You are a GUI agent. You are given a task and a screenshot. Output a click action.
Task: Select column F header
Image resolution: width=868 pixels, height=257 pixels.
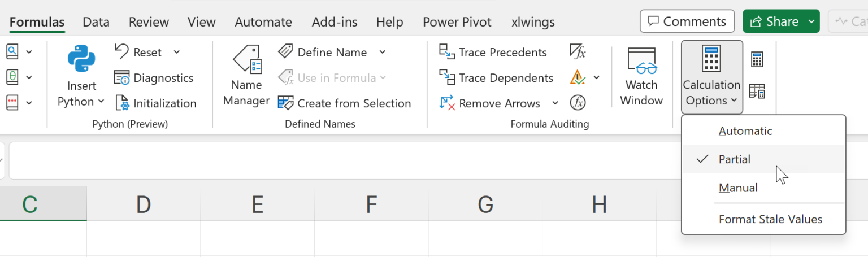click(371, 204)
